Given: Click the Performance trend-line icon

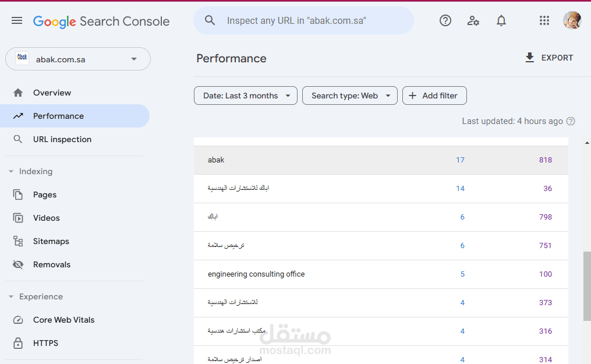Looking at the screenshot, I should pos(17,116).
